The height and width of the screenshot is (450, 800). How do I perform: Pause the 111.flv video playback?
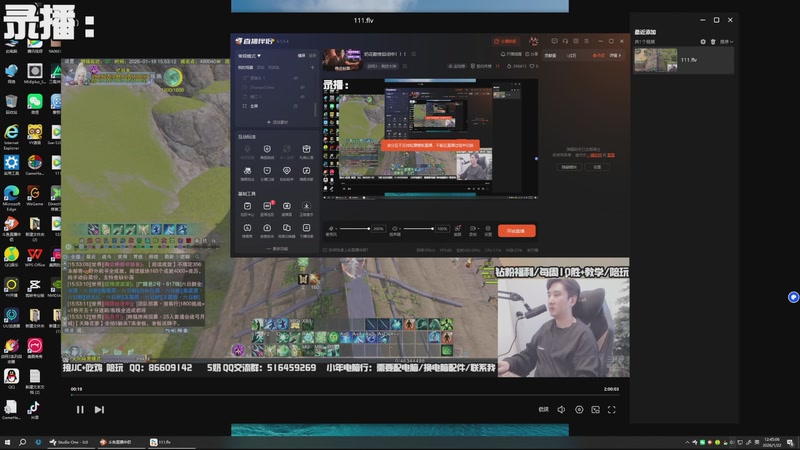[80, 410]
